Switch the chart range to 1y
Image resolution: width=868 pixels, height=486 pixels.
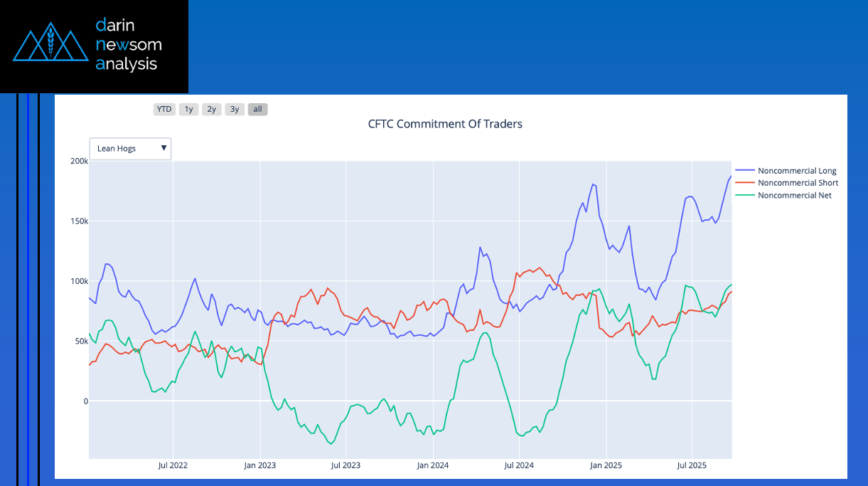coord(188,110)
